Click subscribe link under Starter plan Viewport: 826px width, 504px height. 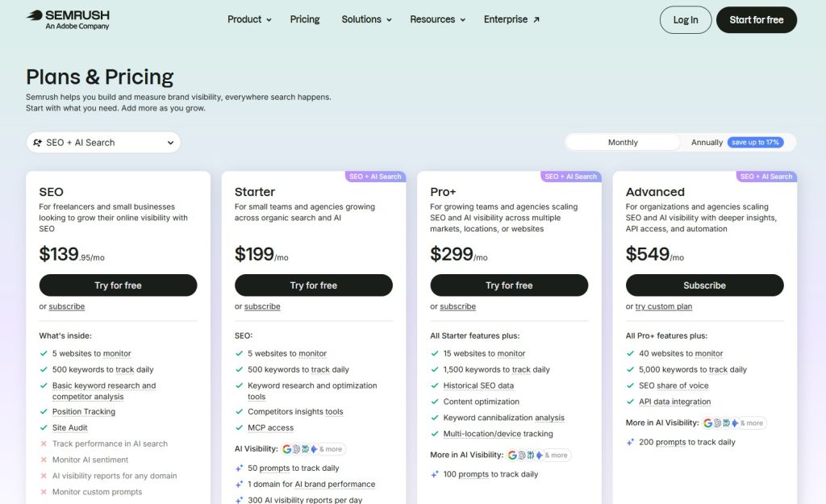point(262,306)
